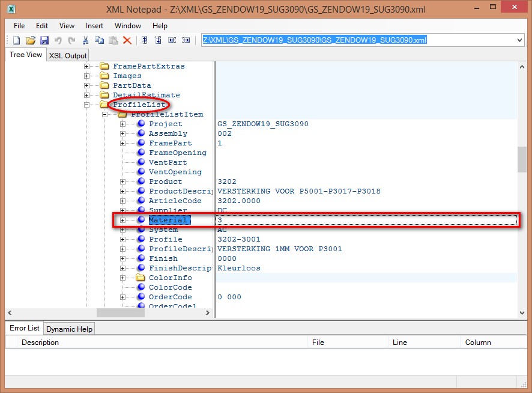Click the Open file toolbar icon

click(x=31, y=40)
